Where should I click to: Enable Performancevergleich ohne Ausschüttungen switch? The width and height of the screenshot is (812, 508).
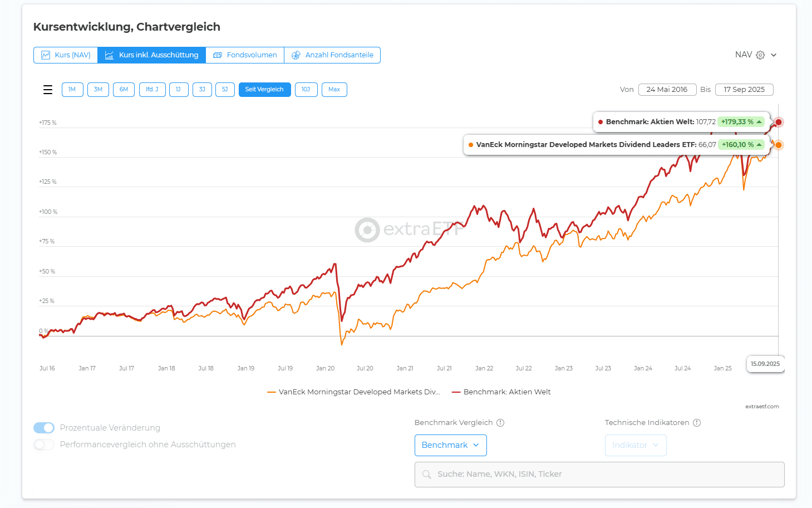coord(44,444)
